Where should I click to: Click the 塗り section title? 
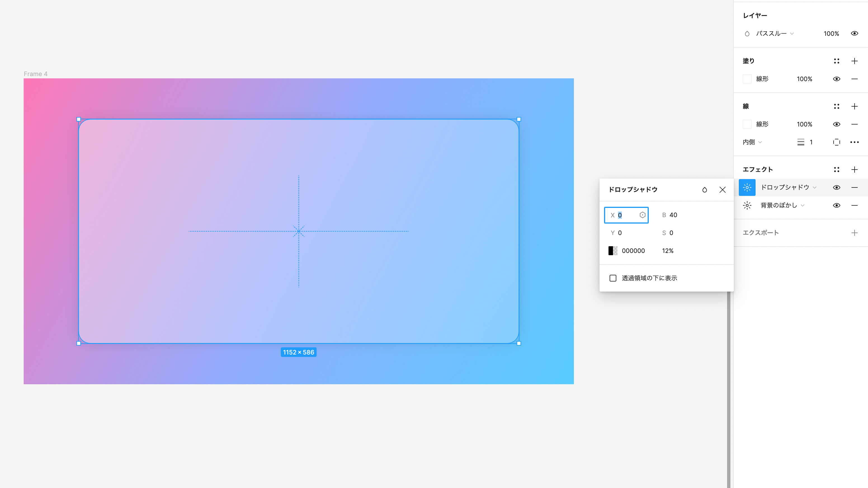pyautogui.click(x=748, y=61)
